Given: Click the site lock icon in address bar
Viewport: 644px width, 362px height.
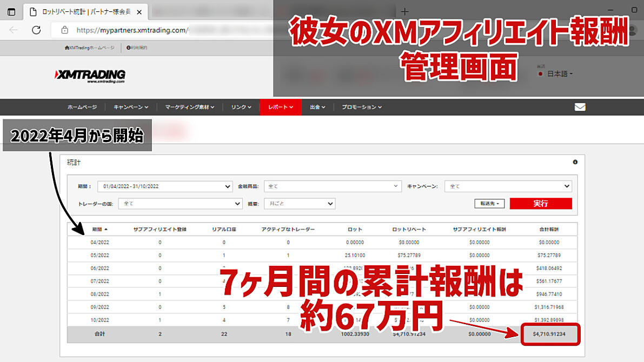Looking at the screenshot, I should click(x=64, y=30).
